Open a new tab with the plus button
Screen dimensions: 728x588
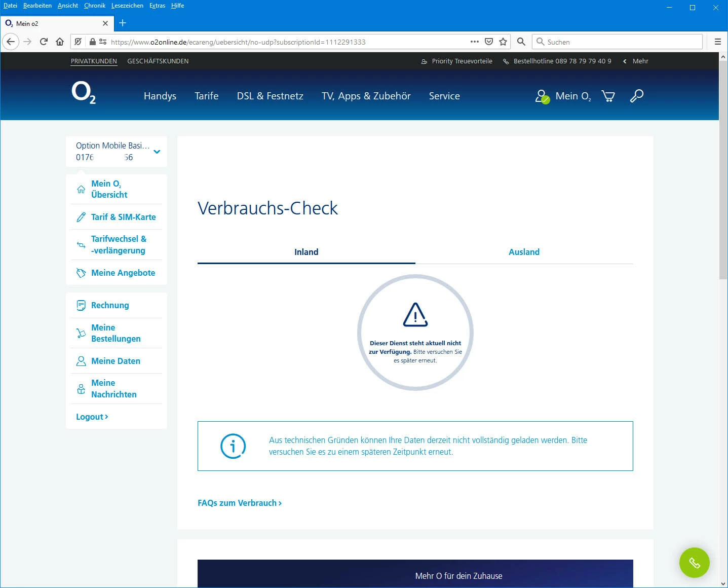123,23
